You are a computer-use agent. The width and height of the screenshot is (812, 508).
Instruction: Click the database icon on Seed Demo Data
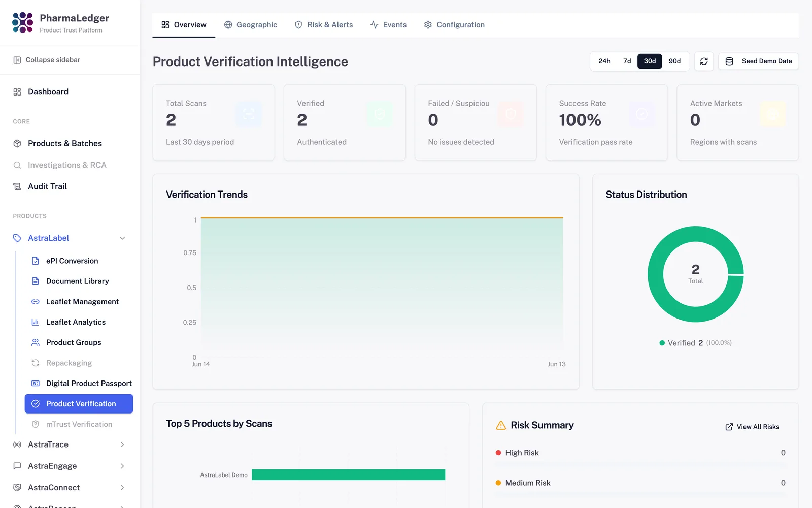729,61
